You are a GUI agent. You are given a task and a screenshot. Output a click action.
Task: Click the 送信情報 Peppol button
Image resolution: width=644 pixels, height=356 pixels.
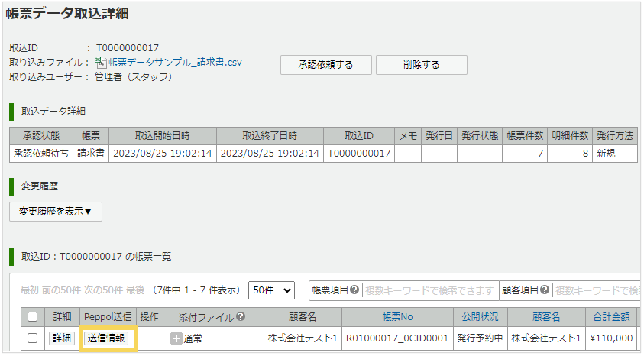pyautogui.click(x=106, y=338)
